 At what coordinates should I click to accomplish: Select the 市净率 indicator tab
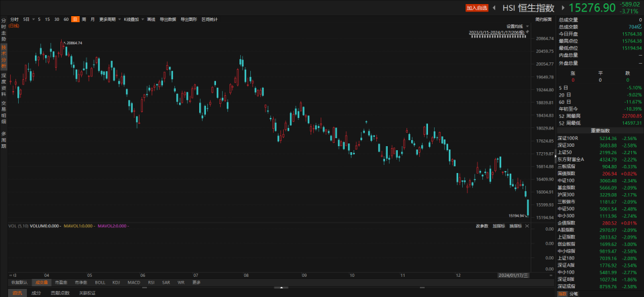[x=80, y=282]
